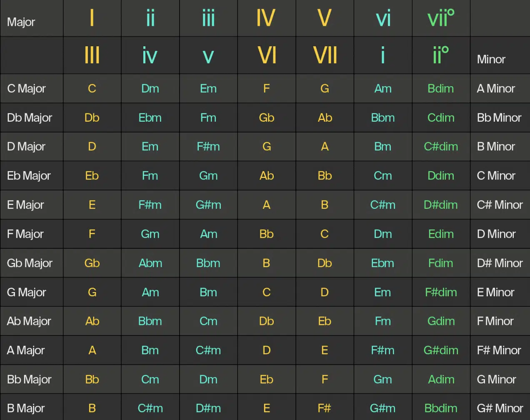The height and width of the screenshot is (420, 530).
Task: Pick the "B Major" row label
Action: coord(26,408)
